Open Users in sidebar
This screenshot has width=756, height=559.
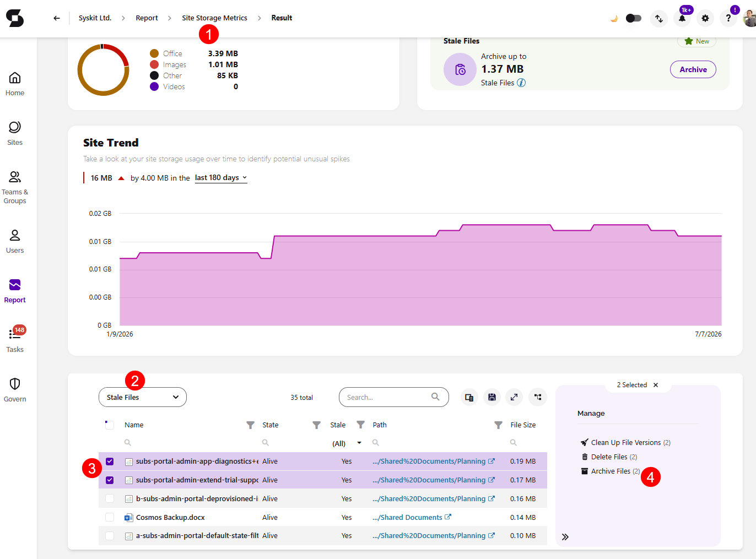15,241
